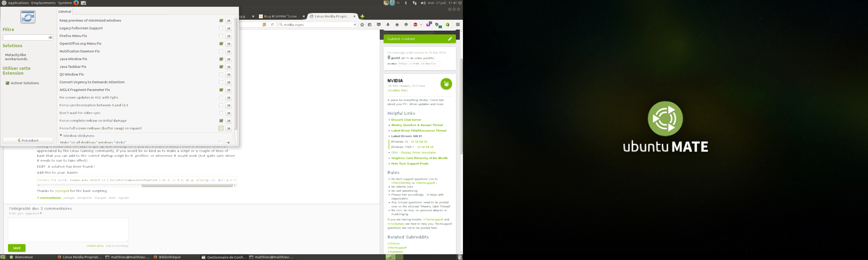Click the Adblock Plus icon

pyautogui.click(x=415, y=25)
